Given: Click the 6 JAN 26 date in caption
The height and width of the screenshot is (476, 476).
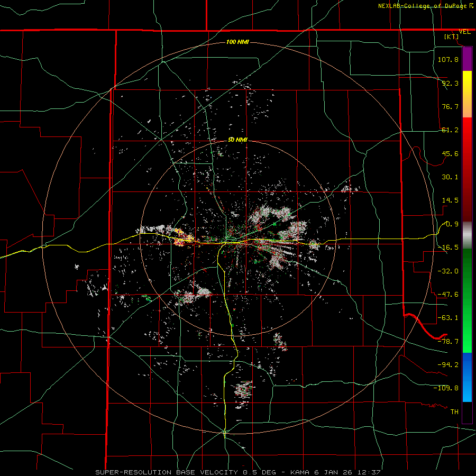Looking at the screenshot, I should [x=334, y=472].
